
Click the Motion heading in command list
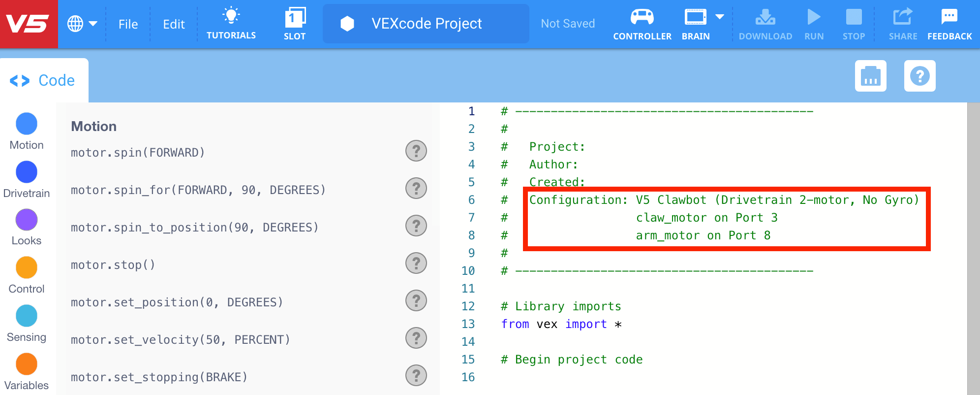pyautogui.click(x=94, y=127)
